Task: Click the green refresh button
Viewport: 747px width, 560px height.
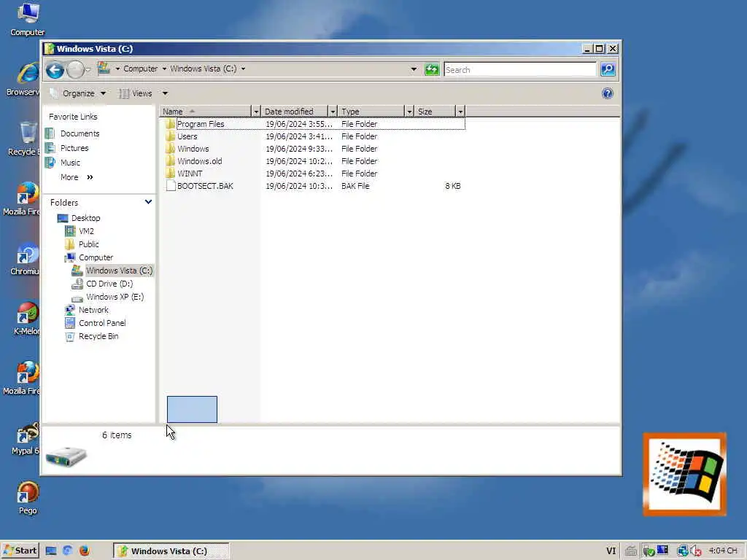Action: point(432,69)
